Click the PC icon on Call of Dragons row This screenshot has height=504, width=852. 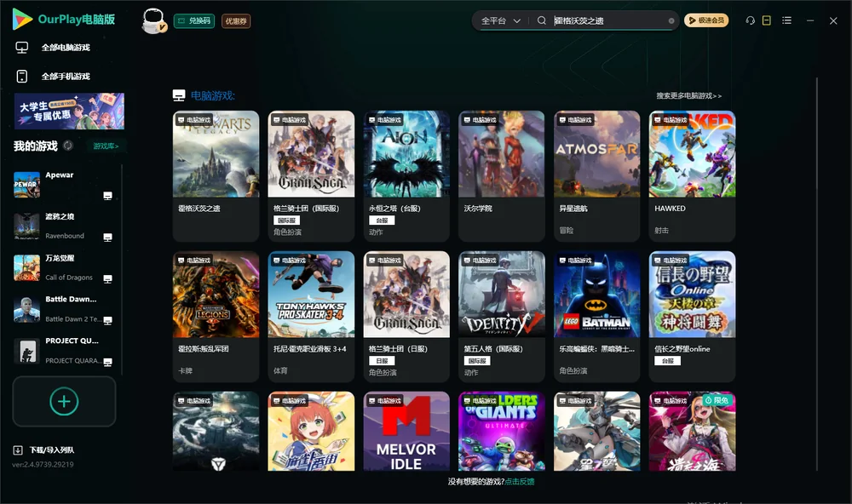tap(107, 279)
